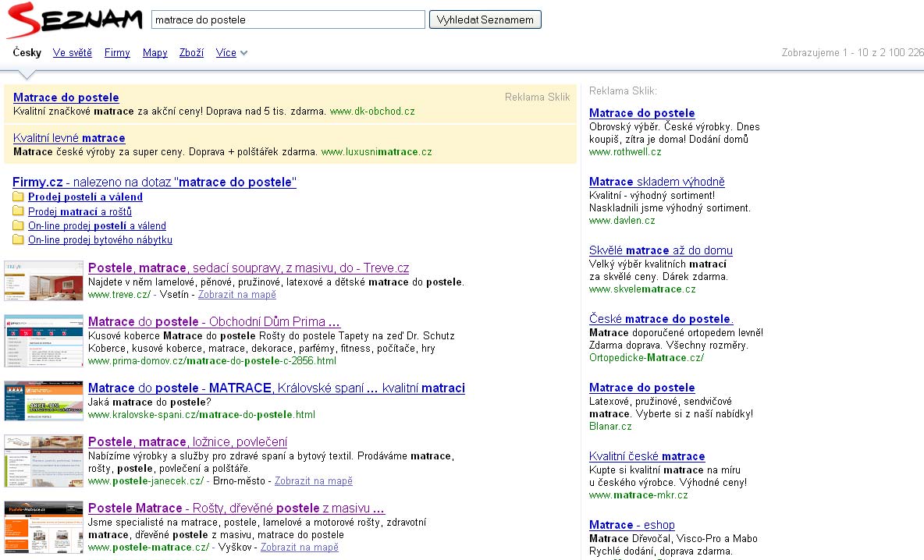
Task: Switch to Ve světě search tab
Action: pos(73,52)
